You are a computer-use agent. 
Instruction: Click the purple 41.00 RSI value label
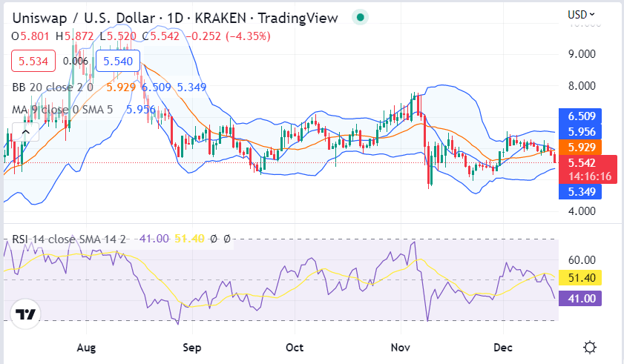580,298
